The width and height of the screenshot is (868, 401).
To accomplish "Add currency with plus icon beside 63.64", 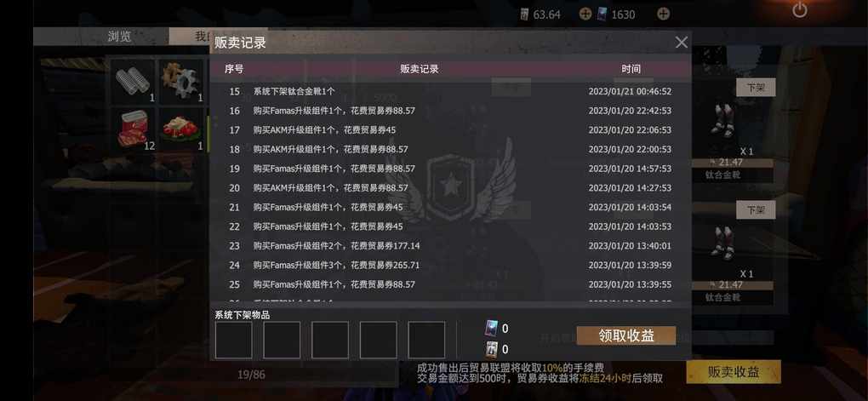I will [585, 14].
